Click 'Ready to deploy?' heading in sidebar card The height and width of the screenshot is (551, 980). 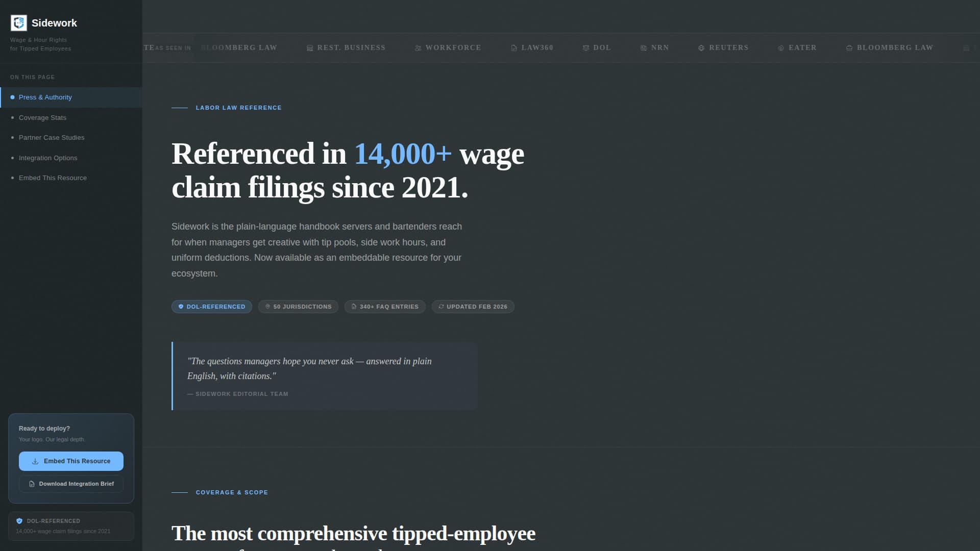point(44,429)
